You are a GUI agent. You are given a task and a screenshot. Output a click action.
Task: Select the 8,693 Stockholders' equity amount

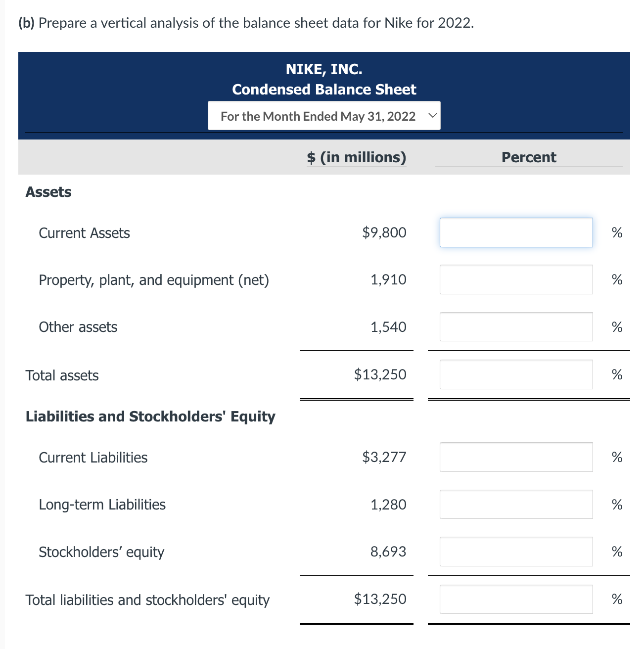click(389, 551)
